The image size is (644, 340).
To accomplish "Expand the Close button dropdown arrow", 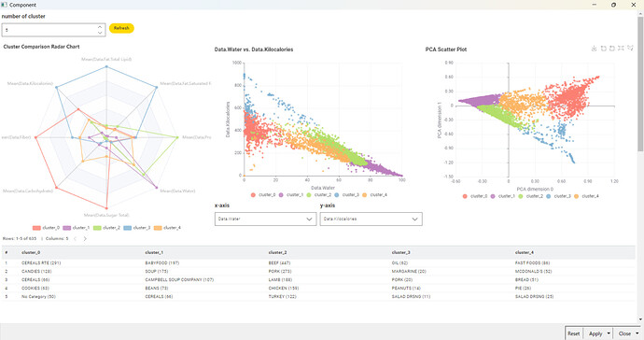I will [x=637, y=333].
